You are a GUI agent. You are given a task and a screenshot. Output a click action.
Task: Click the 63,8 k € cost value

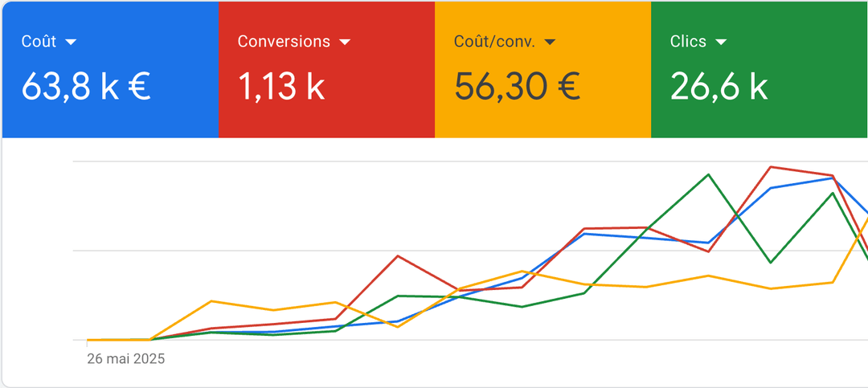point(86,86)
